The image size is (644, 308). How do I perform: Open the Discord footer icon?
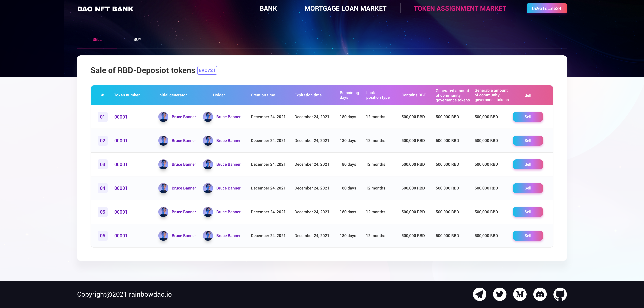click(x=540, y=294)
